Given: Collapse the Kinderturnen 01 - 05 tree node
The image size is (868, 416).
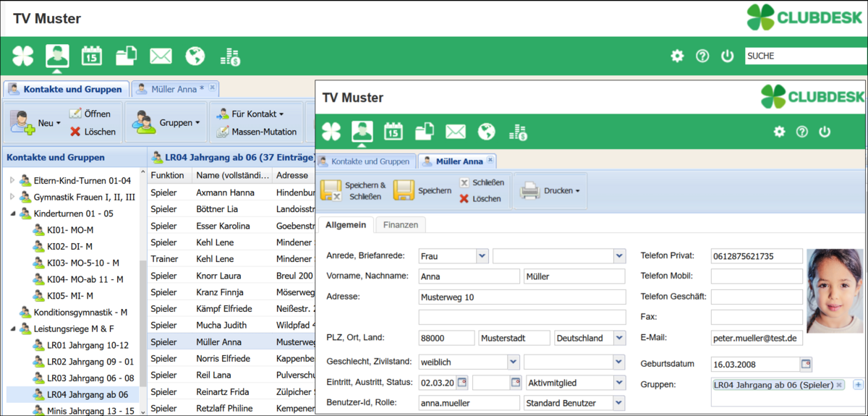Looking at the screenshot, I should coord(12,213).
